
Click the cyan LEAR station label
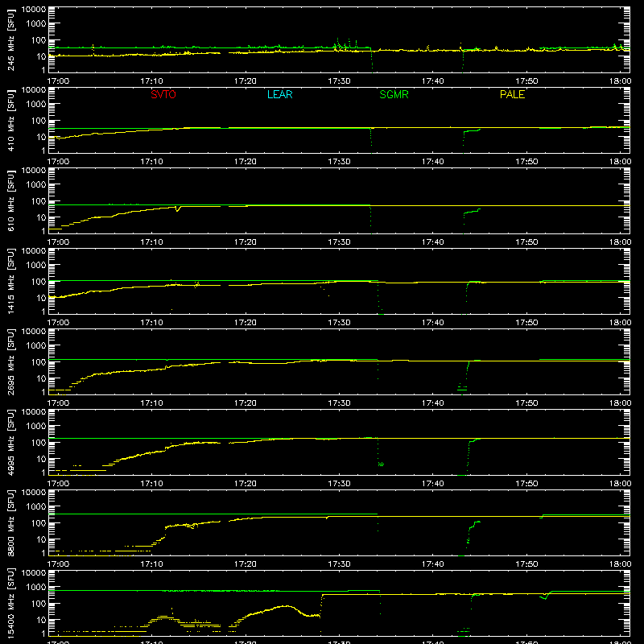[279, 94]
